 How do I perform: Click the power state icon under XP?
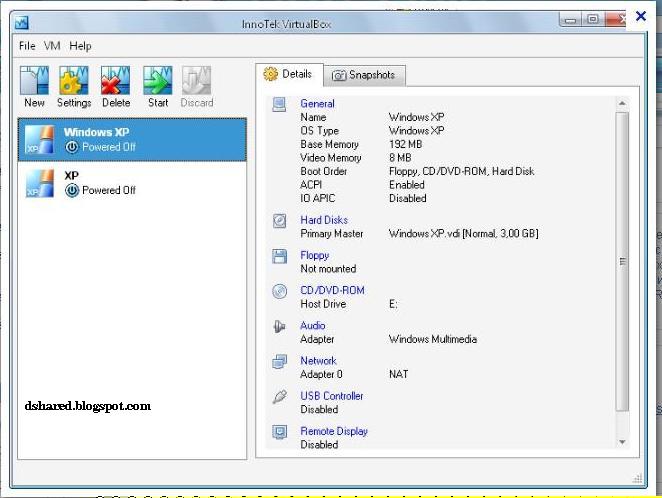(72, 190)
